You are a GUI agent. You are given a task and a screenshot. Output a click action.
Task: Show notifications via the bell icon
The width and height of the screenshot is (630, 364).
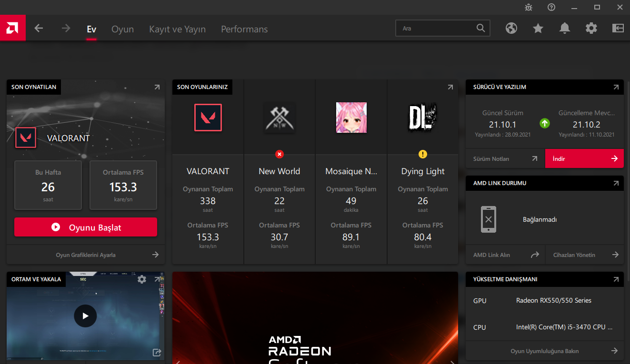pyautogui.click(x=565, y=28)
